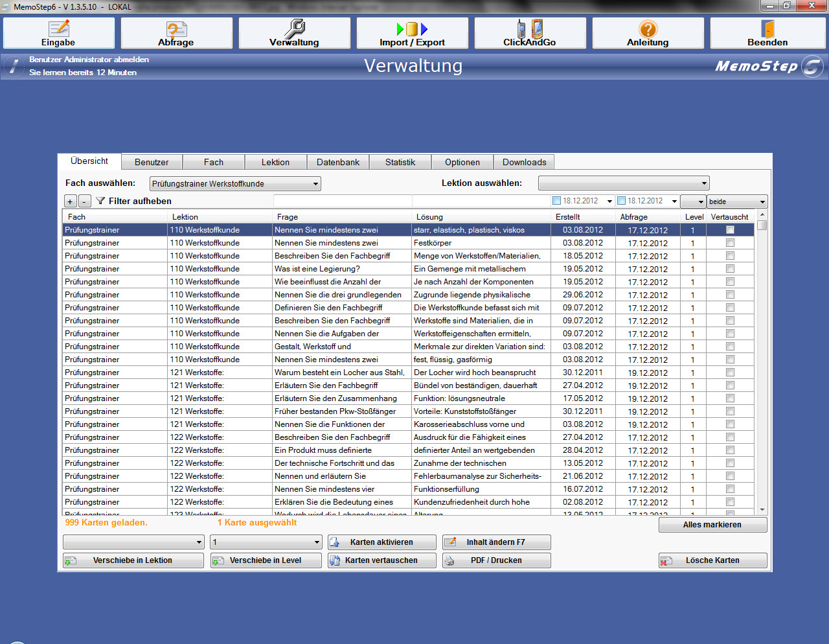Click the Verwaltung wrench icon
The width and height of the screenshot is (829, 644).
click(x=295, y=29)
